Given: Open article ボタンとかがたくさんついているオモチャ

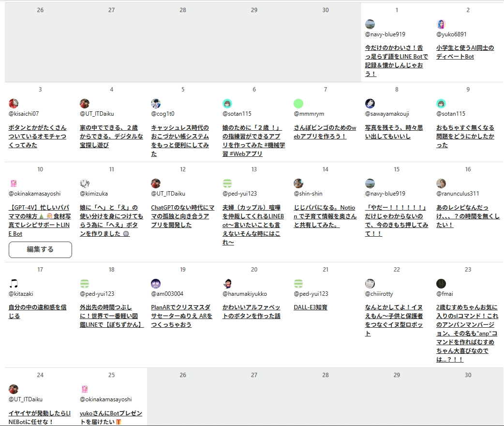Looking at the screenshot, I should tap(37, 137).
